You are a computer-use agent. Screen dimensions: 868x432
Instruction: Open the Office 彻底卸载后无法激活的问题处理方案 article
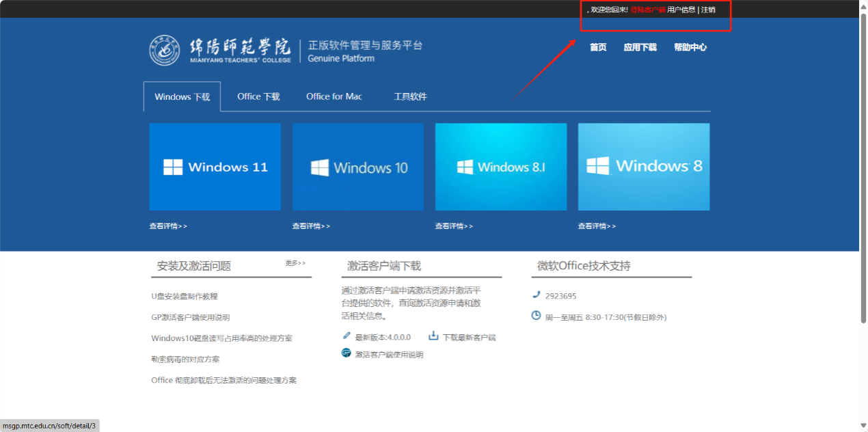point(224,380)
